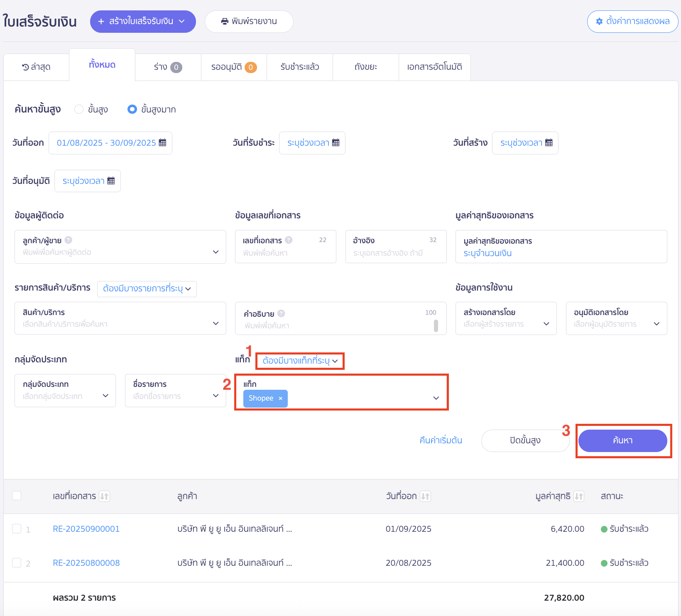681x616 pixels.
Task: Switch to the รับชำระแล้ว tab
Action: click(300, 67)
